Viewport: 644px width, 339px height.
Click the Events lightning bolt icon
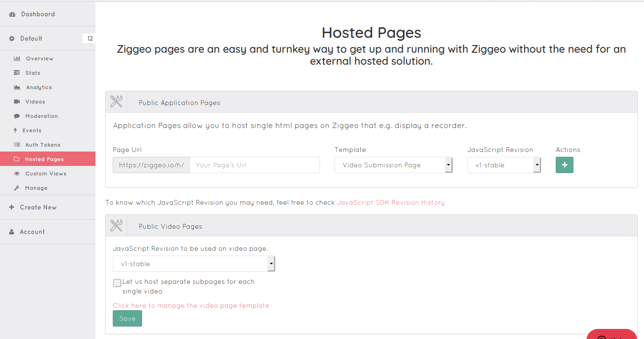(16, 130)
